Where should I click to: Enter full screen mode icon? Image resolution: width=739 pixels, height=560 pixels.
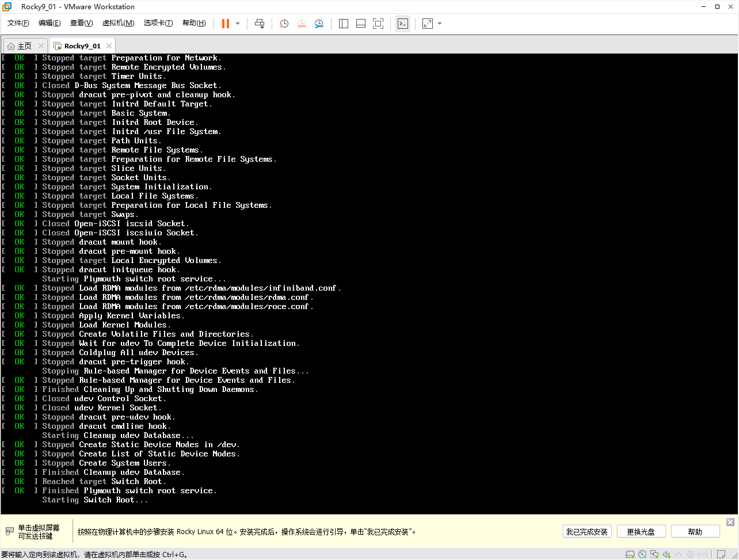[378, 24]
